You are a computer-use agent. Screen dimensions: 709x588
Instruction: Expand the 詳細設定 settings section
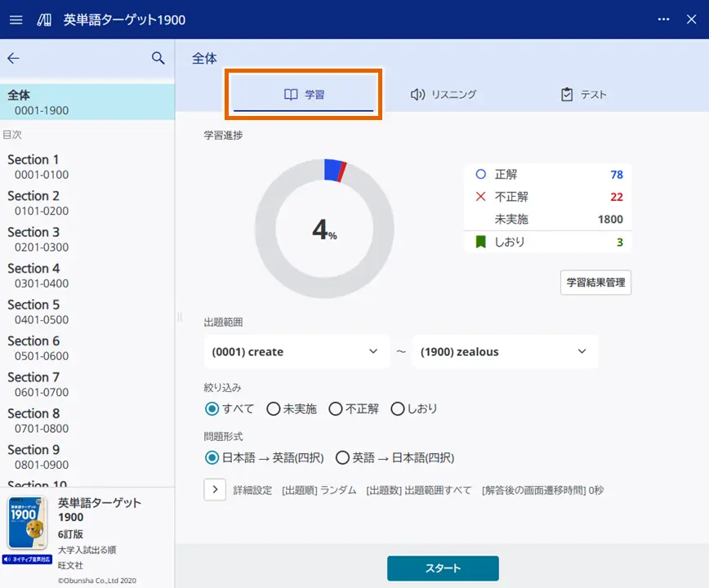click(215, 489)
